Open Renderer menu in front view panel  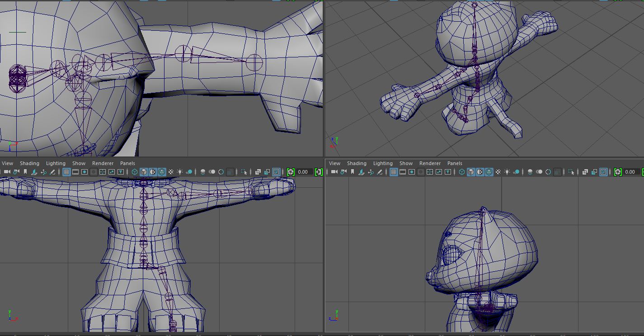[103, 163]
